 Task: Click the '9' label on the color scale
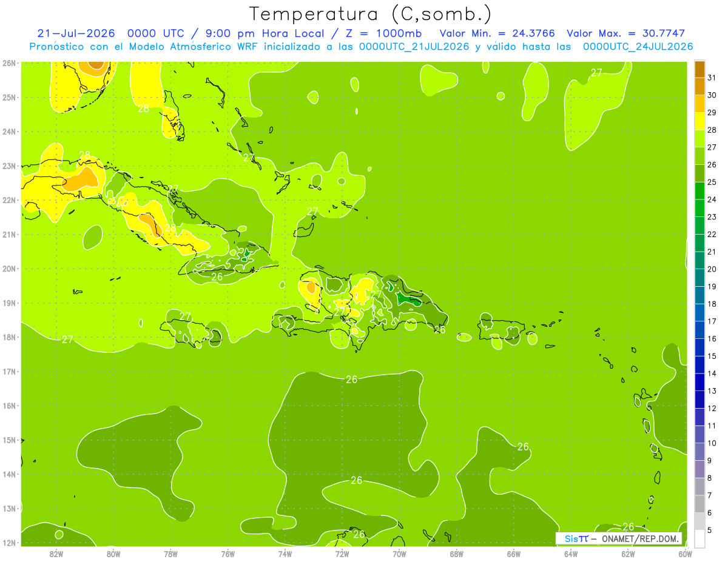(710, 461)
